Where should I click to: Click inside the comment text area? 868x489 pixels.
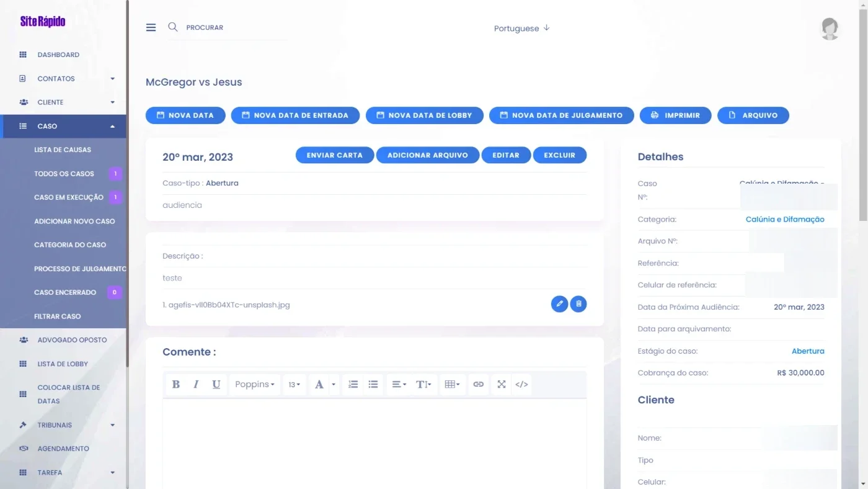[x=374, y=443]
